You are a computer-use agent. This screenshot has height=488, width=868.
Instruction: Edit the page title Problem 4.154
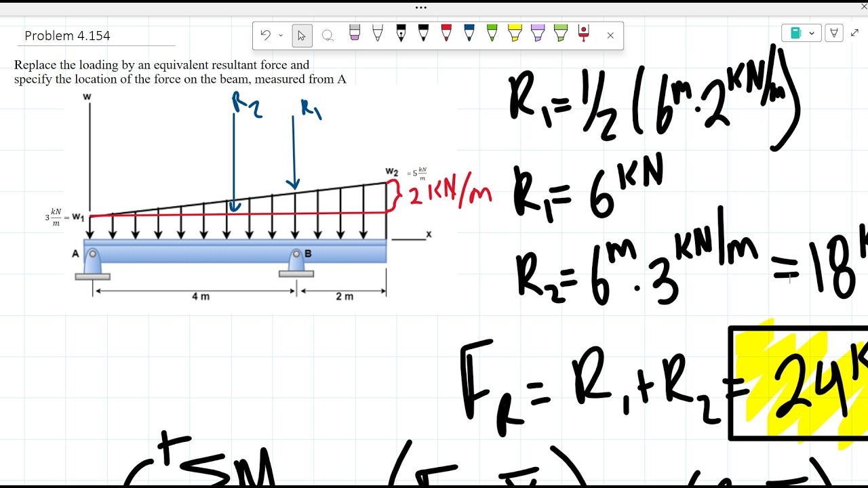coord(67,35)
